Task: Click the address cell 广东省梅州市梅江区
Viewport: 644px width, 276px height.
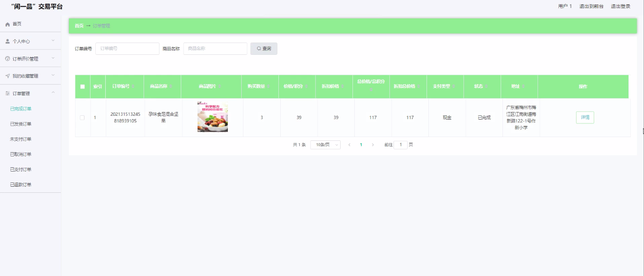Action: [x=521, y=118]
